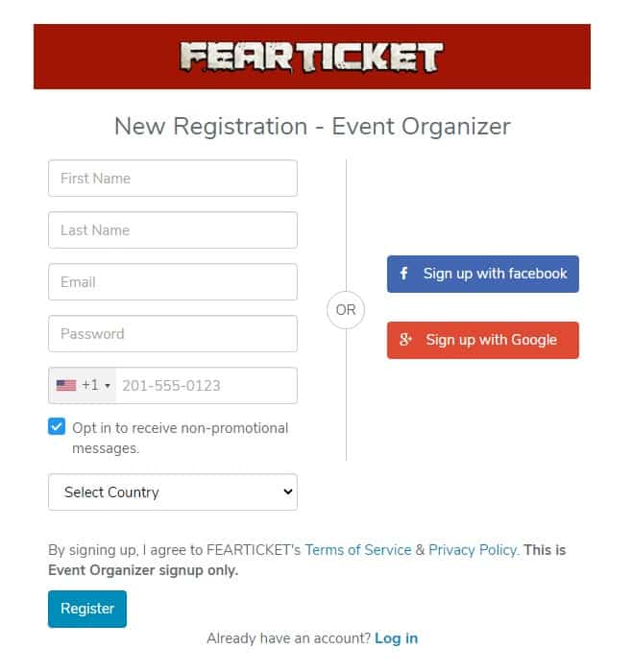Screen dimensions: 632x672
Task: Click the FEARTICKET logo banner
Action: click(312, 57)
